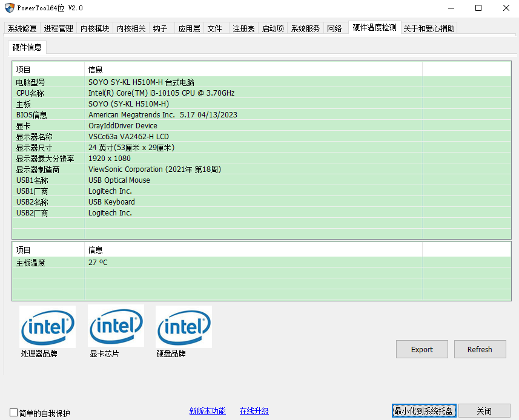Select the 内核模块 tab
The height and width of the screenshot is (420, 519).
point(95,28)
